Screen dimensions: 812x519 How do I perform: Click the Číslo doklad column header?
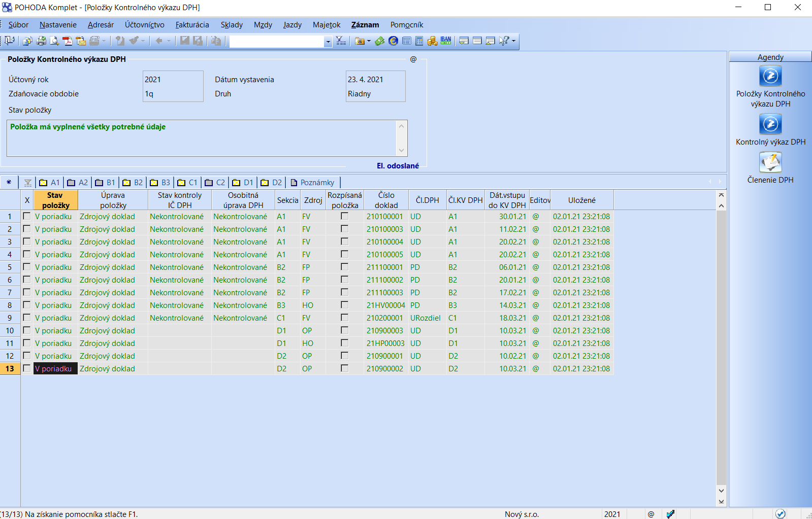pyautogui.click(x=386, y=200)
